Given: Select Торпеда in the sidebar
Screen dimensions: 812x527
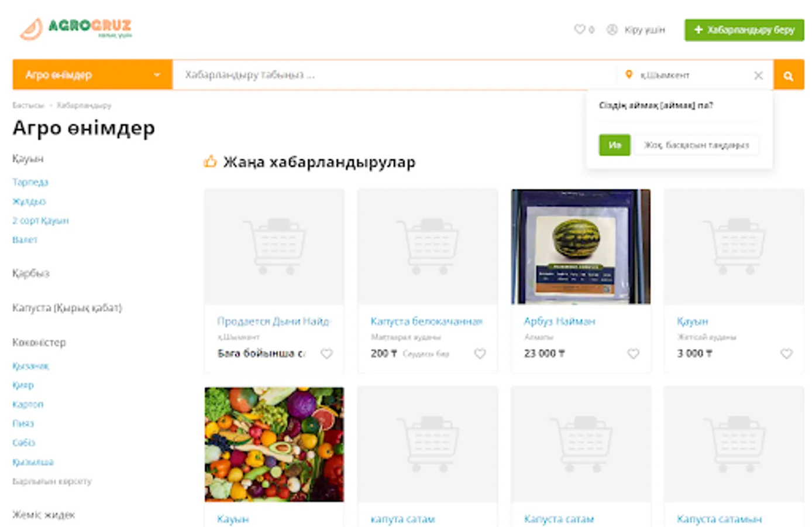Looking at the screenshot, I should tap(30, 182).
